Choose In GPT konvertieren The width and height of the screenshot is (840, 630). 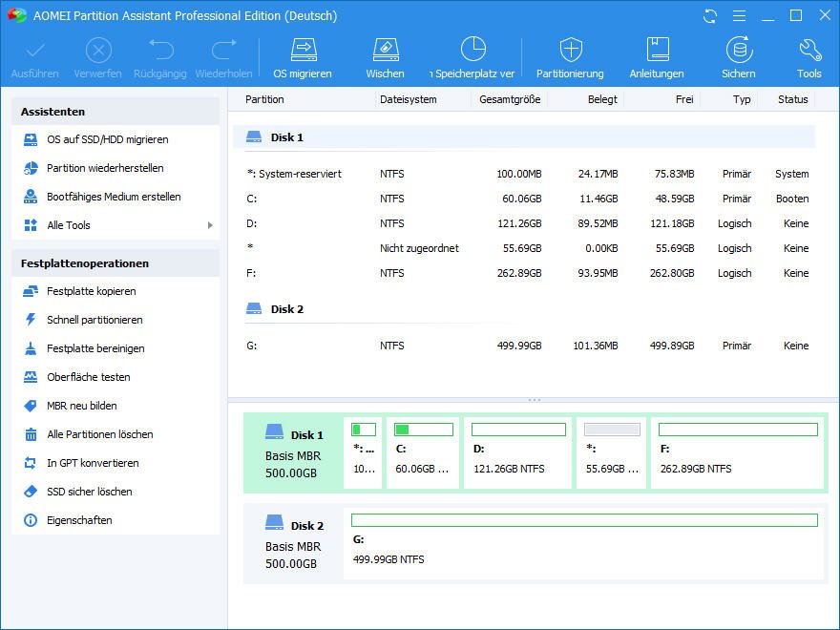click(x=93, y=463)
